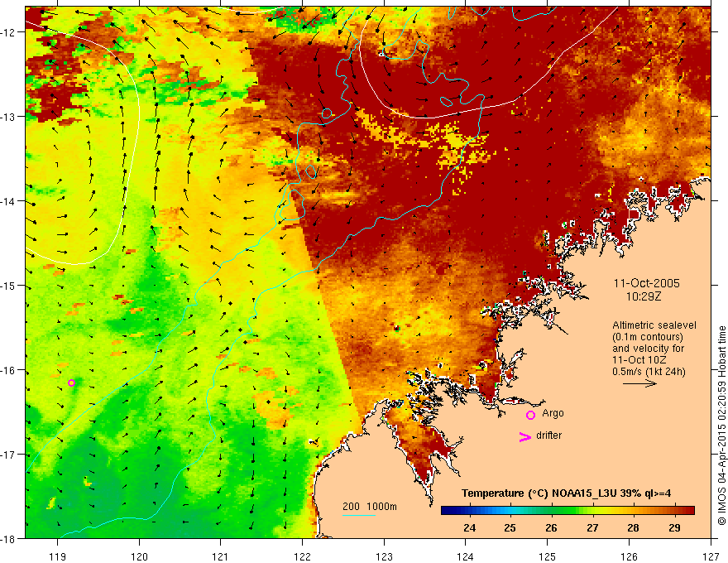Click the 'Argo' legend label
The width and height of the screenshot is (728, 563).
[x=553, y=413]
